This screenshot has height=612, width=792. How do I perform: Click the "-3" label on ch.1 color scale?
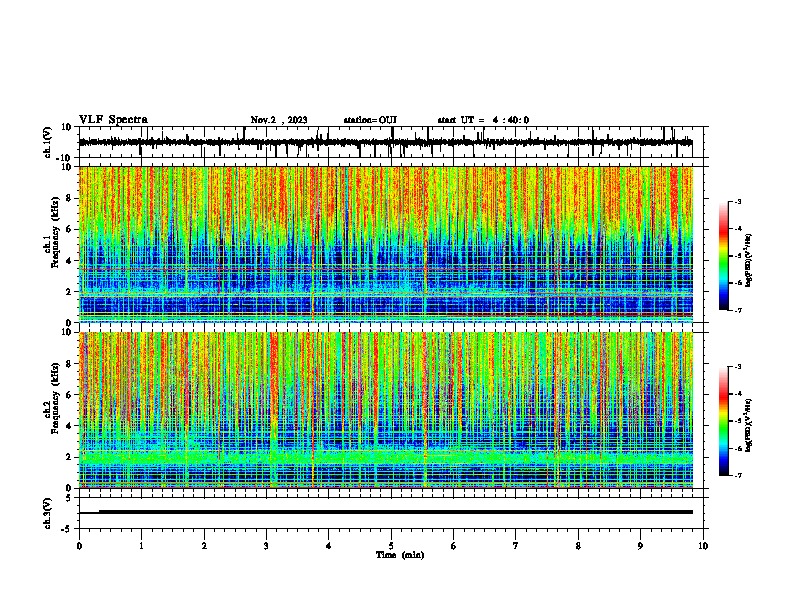click(x=737, y=201)
